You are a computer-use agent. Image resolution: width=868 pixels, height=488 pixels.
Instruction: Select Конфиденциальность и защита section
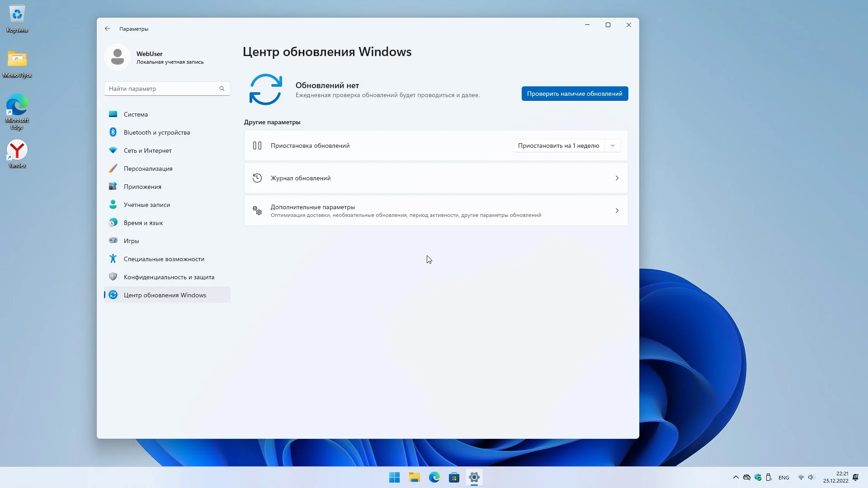click(169, 277)
